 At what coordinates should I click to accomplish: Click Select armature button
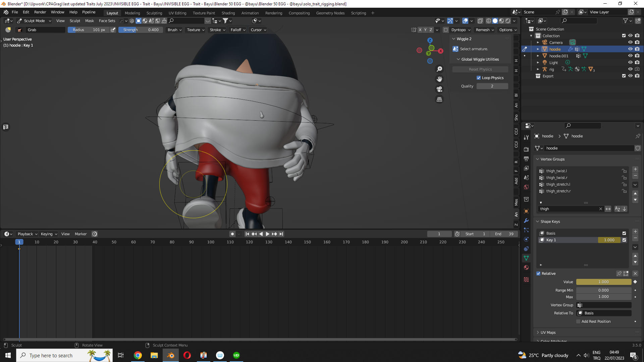click(474, 49)
